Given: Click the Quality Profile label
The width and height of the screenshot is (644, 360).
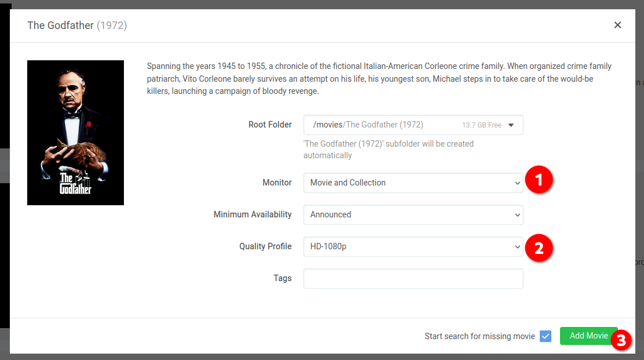Looking at the screenshot, I should tap(265, 246).
